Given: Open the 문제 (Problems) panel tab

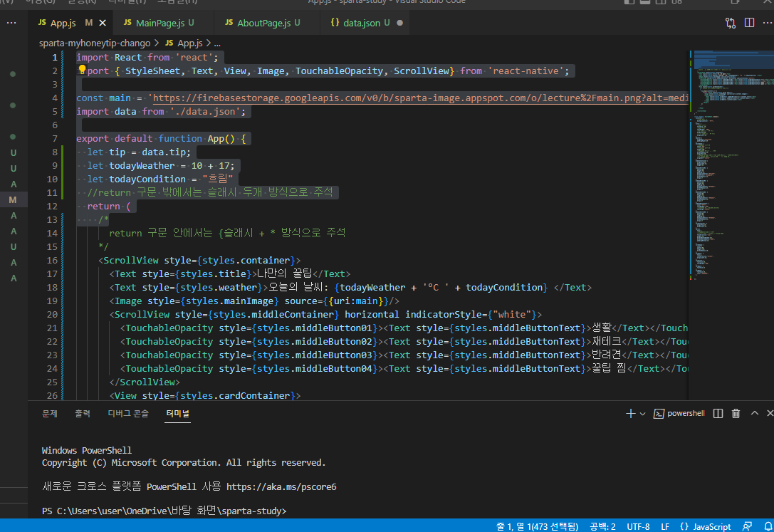Looking at the screenshot, I should 50,414.
